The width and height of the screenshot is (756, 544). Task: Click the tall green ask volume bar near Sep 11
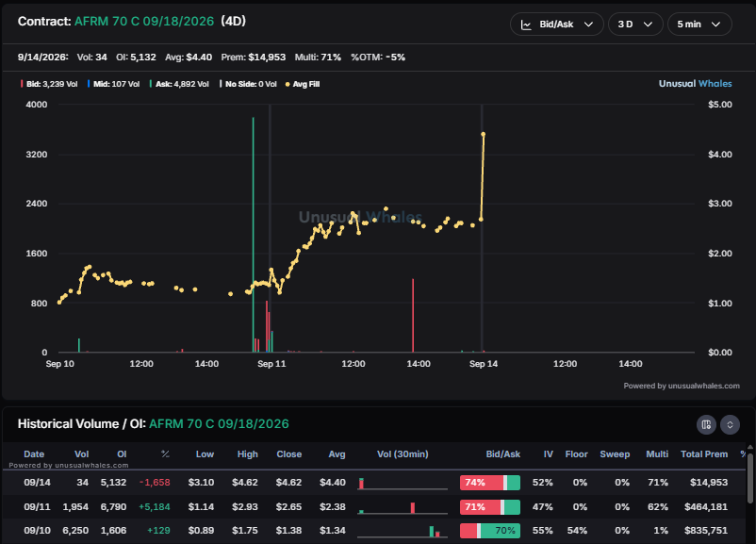point(254,235)
